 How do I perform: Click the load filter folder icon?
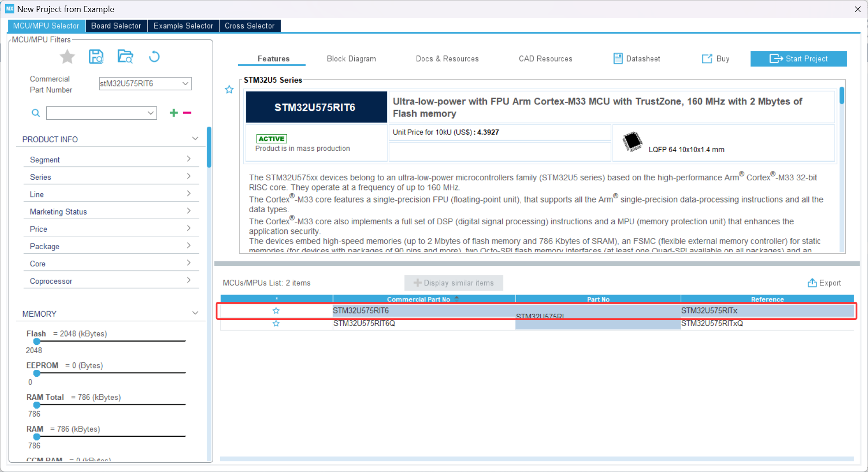[x=125, y=56]
